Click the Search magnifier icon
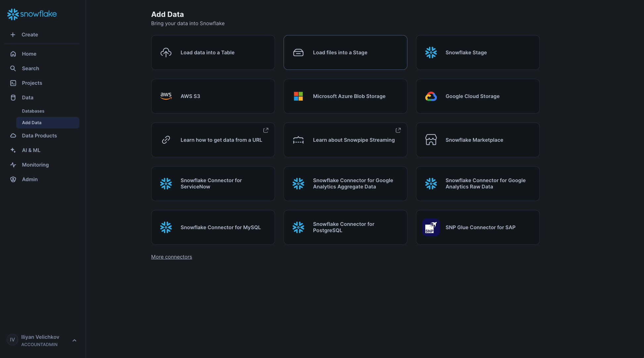Viewport: 644px width, 358px height. tap(13, 69)
